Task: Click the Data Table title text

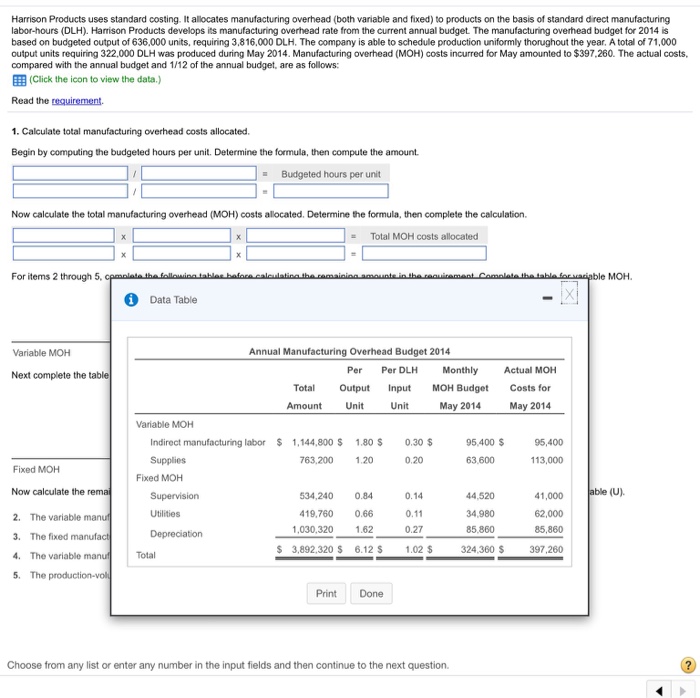Action: point(173,300)
